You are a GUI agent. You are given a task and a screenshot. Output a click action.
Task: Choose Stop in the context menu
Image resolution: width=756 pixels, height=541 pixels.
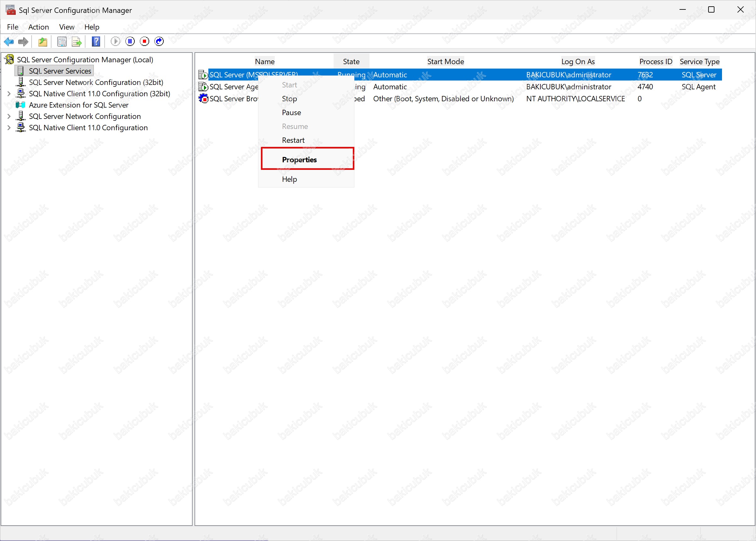(x=289, y=99)
